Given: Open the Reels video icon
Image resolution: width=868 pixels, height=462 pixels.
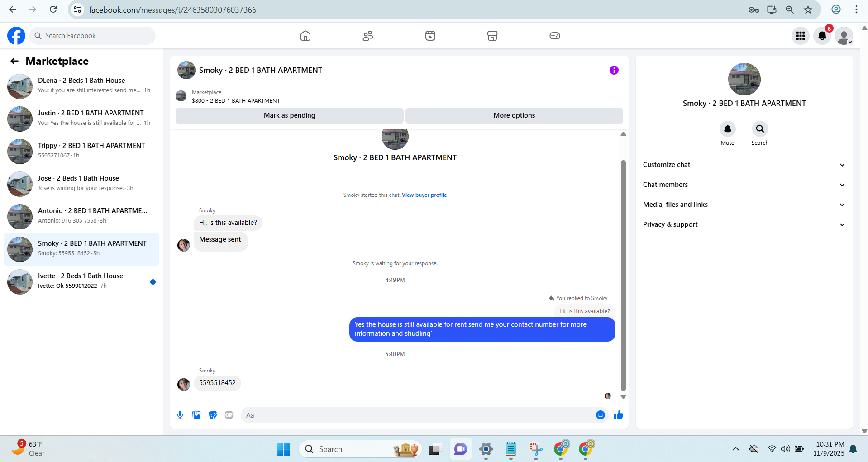Looking at the screenshot, I should [430, 36].
